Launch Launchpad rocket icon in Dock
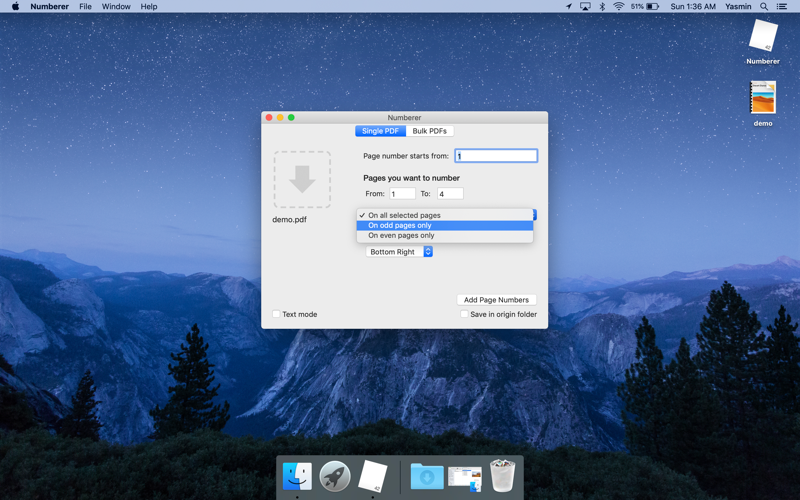800x500 pixels. (335, 476)
